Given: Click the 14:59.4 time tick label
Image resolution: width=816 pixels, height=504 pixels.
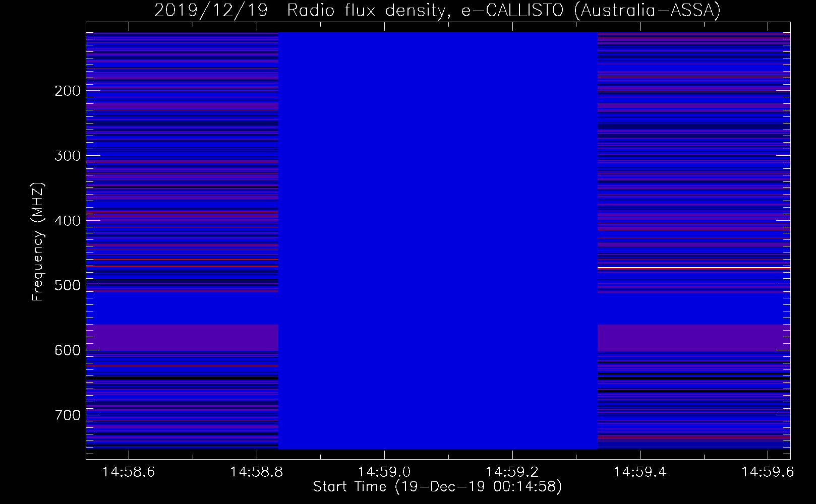Looking at the screenshot, I should click(640, 472).
